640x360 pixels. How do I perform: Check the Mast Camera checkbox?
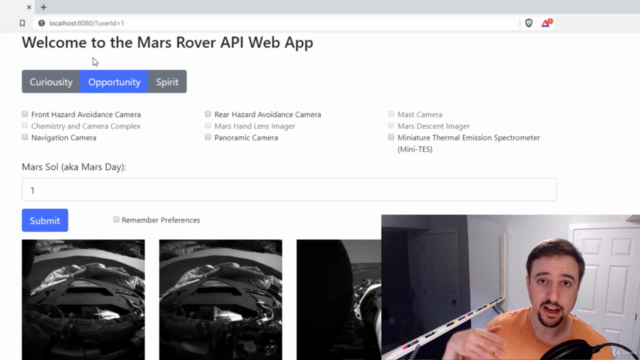[x=391, y=114]
